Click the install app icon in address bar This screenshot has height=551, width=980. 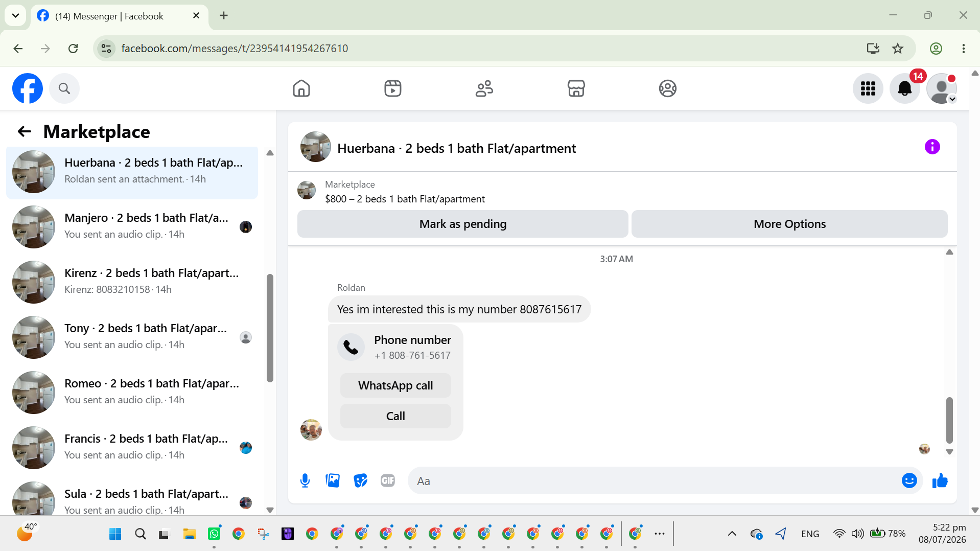pos(873,49)
